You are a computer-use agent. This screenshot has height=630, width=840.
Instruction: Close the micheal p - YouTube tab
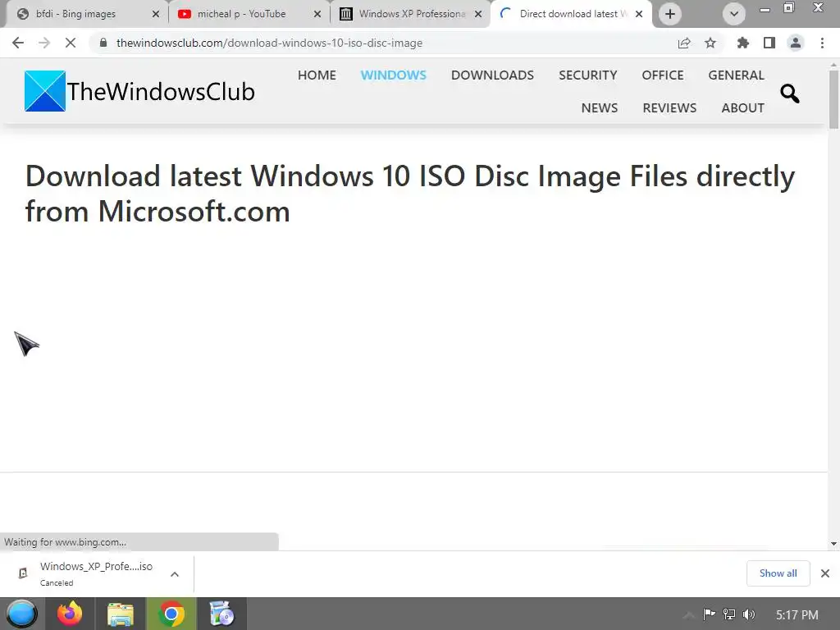pyautogui.click(x=317, y=14)
